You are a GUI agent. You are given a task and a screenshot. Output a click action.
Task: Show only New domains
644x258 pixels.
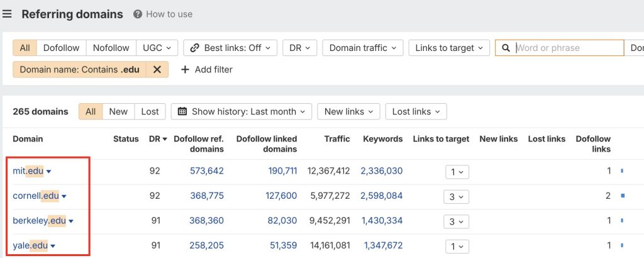pos(118,111)
